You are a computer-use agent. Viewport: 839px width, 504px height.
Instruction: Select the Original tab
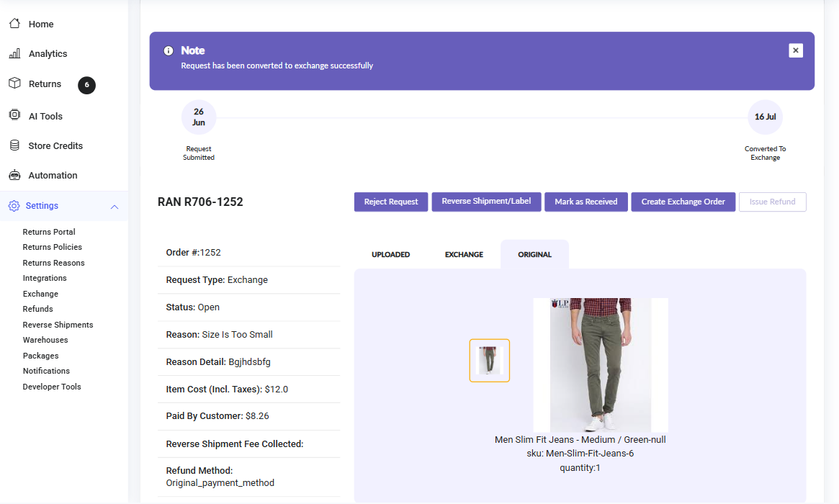point(534,255)
